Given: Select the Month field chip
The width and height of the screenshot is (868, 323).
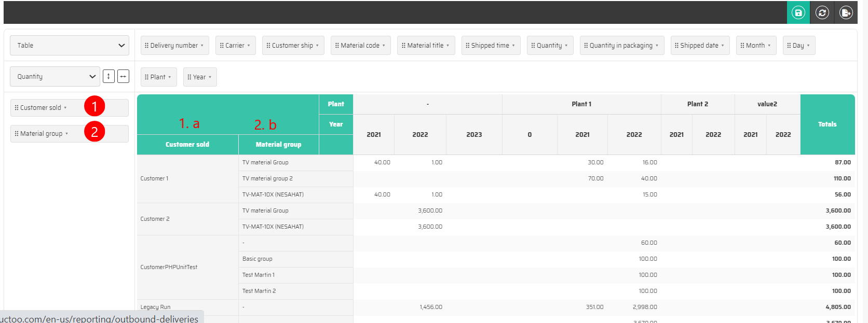Looking at the screenshot, I should click(x=755, y=46).
